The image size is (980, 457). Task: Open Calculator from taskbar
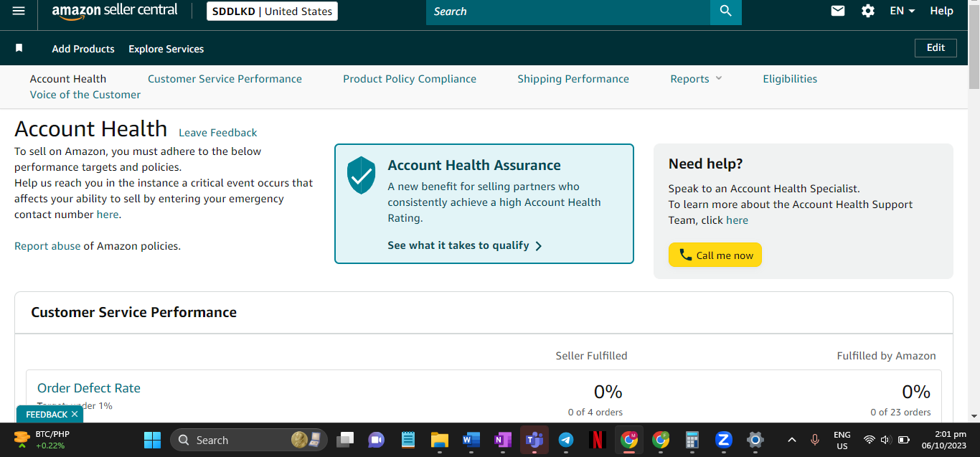692,440
